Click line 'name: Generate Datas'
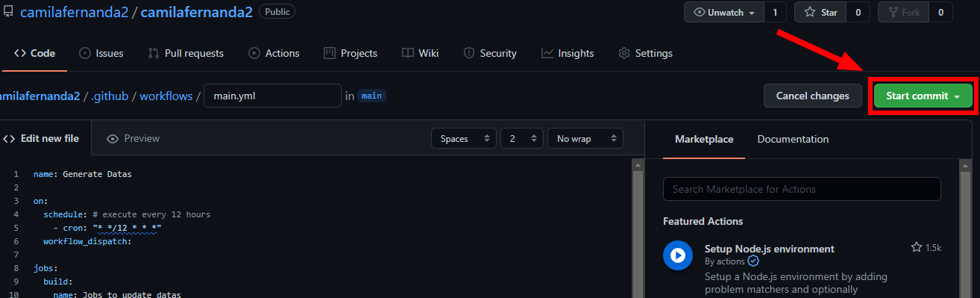Viewport: 980px width, 298px height. [82, 174]
